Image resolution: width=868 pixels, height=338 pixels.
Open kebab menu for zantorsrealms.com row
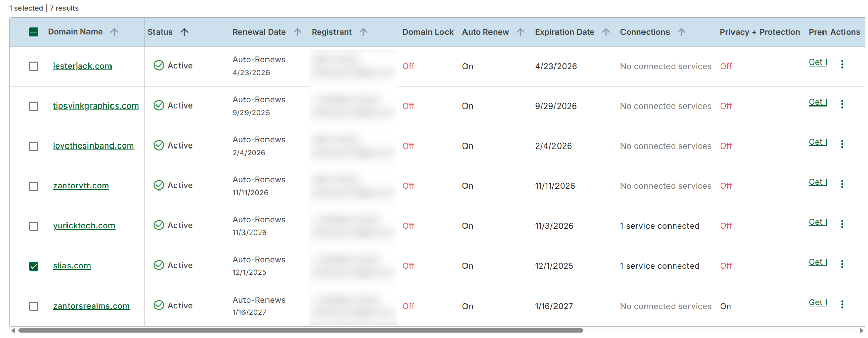pos(842,304)
